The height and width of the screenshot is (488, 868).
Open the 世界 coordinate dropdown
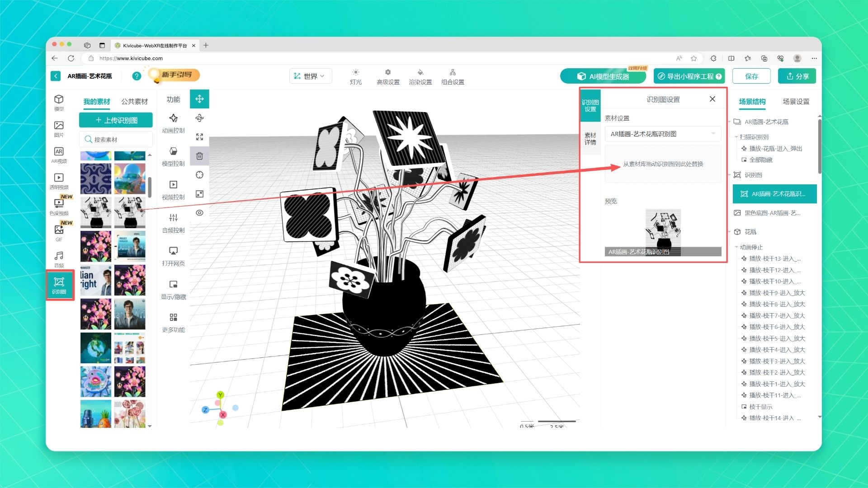pos(310,76)
